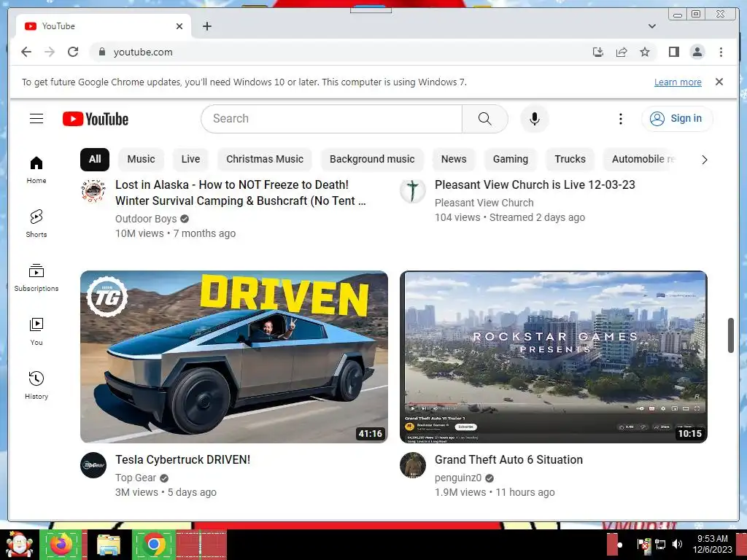Open Grand Theft Auto 6 Situation title
The width and height of the screenshot is (747, 560).
508,459
